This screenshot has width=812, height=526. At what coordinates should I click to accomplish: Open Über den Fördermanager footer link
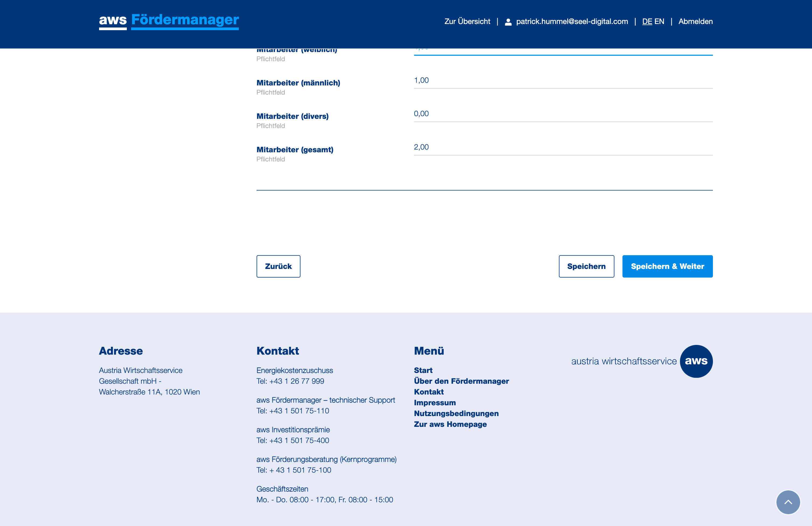click(461, 381)
